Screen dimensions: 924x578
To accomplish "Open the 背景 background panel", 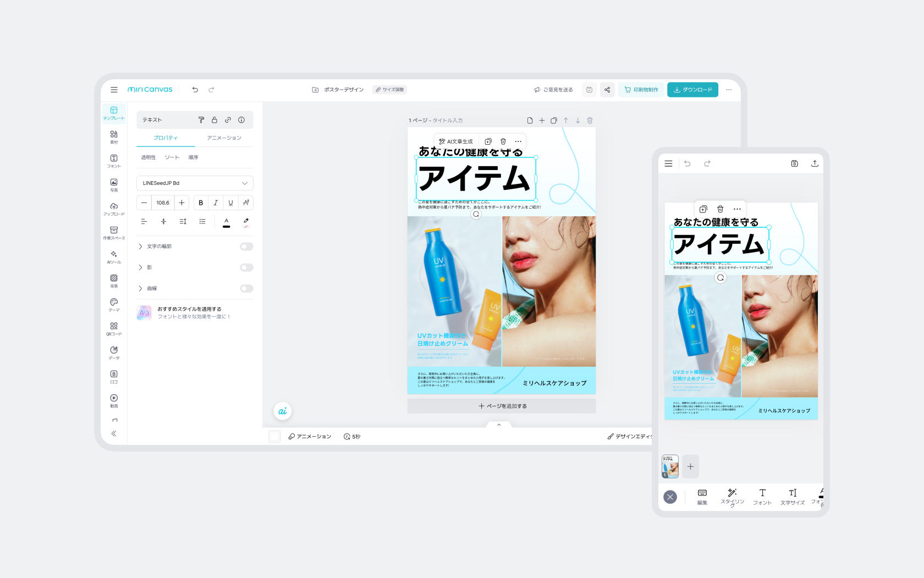I will (114, 281).
